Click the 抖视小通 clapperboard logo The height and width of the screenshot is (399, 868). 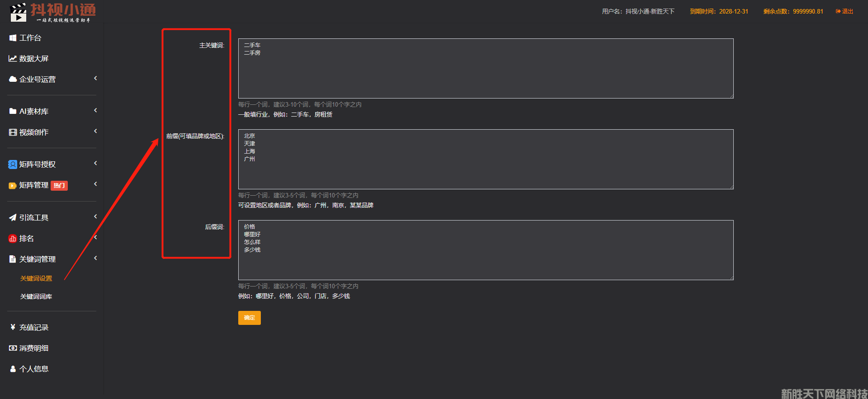(x=19, y=12)
